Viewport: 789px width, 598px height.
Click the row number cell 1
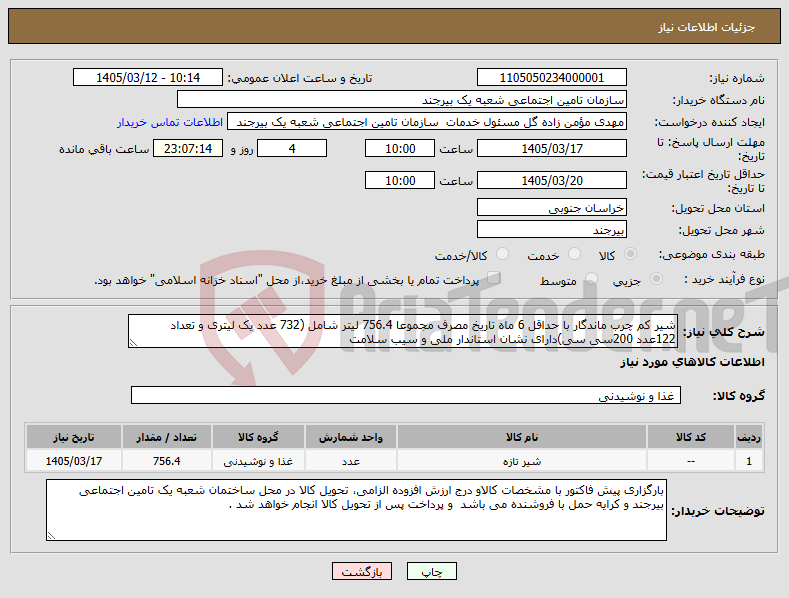click(749, 461)
